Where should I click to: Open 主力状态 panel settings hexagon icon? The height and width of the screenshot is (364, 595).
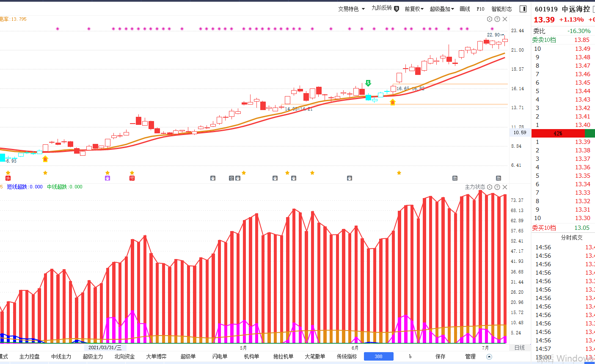(x=490, y=187)
